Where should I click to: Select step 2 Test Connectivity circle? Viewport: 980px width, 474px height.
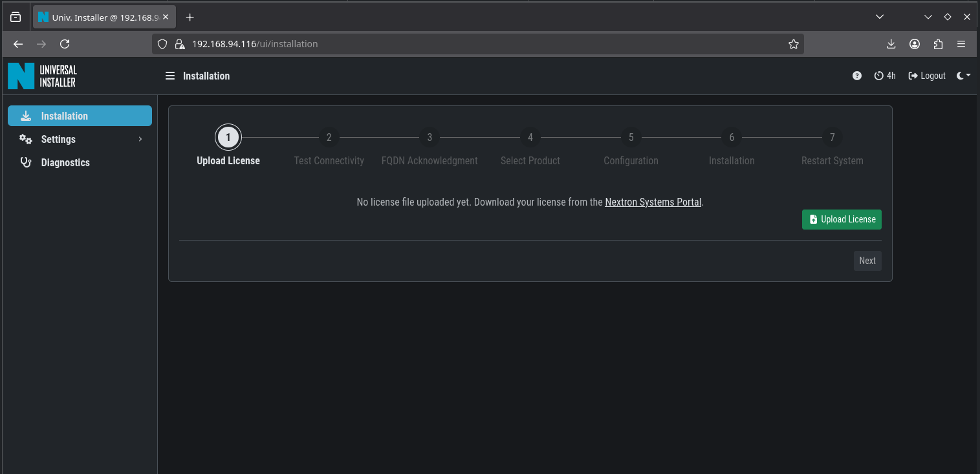pos(329,137)
